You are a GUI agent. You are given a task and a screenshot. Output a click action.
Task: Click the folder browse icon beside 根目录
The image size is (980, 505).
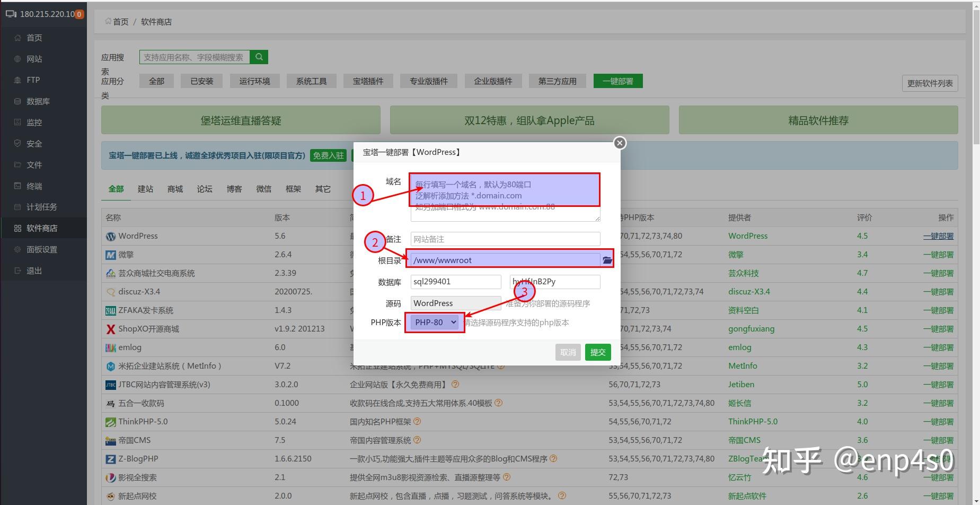[x=606, y=259]
